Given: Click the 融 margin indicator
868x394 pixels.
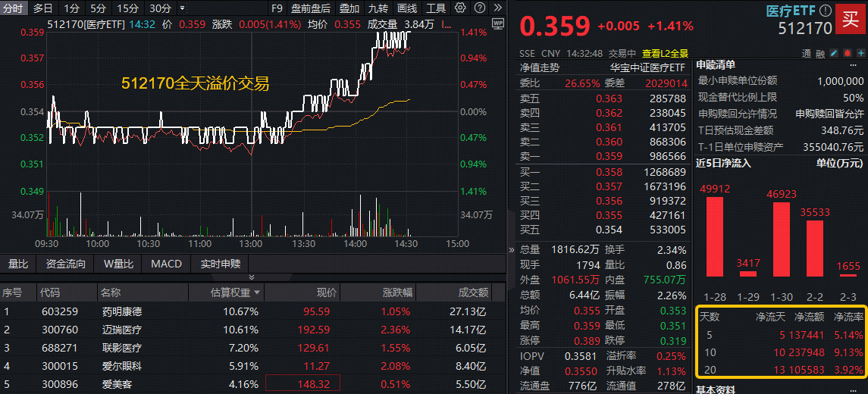Looking at the screenshot, I should [820, 54].
